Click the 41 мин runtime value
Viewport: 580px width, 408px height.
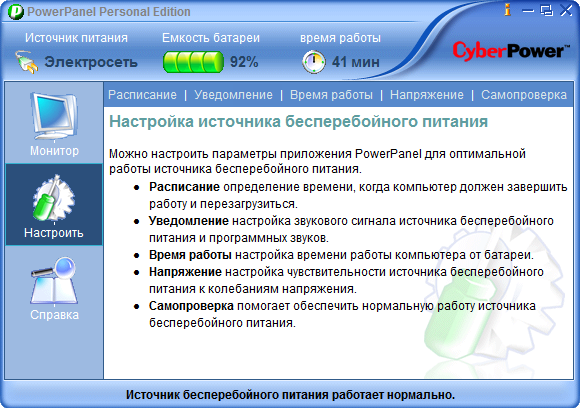click(x=355, y=62)
